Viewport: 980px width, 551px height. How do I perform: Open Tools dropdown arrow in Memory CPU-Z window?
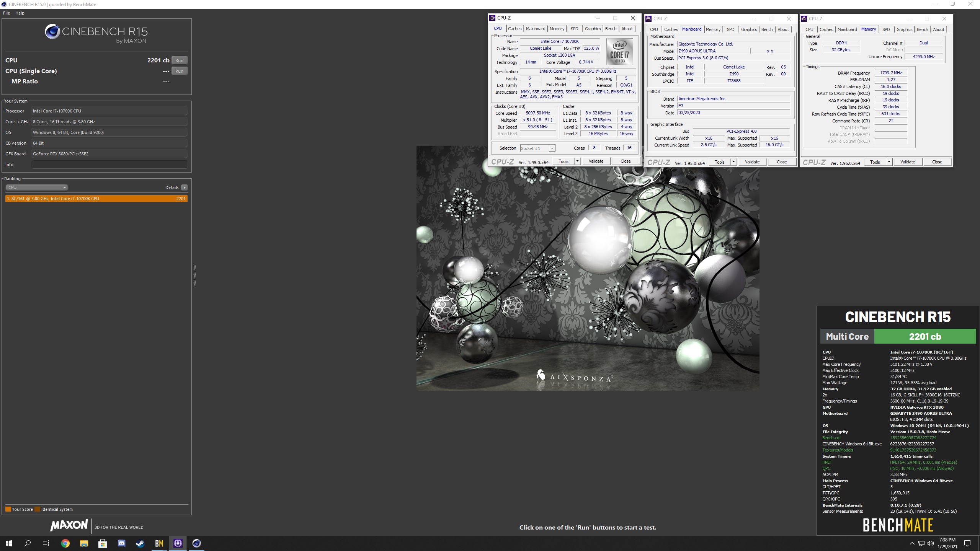pyautogui.click(x=889, y=162)
